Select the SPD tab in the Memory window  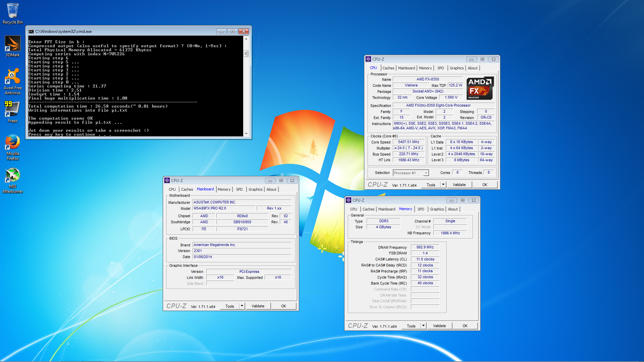click(421, 209)
